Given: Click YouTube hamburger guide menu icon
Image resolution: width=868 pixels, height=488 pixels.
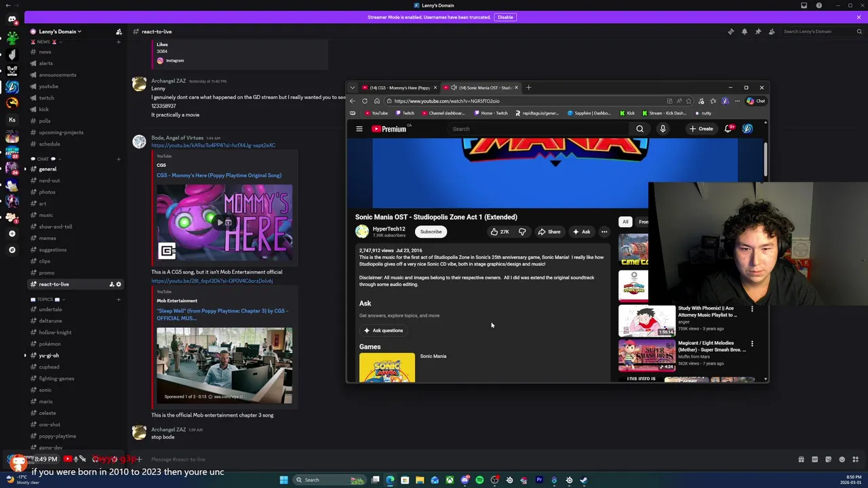Looking at the screenshot, I should click(x=359, y=129).
